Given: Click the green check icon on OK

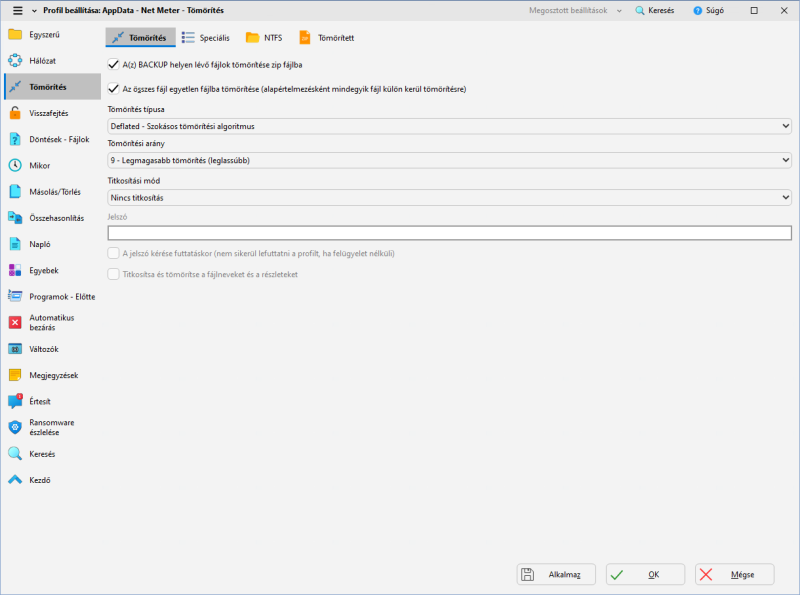Looking at the screenshot, I should 617,575.
